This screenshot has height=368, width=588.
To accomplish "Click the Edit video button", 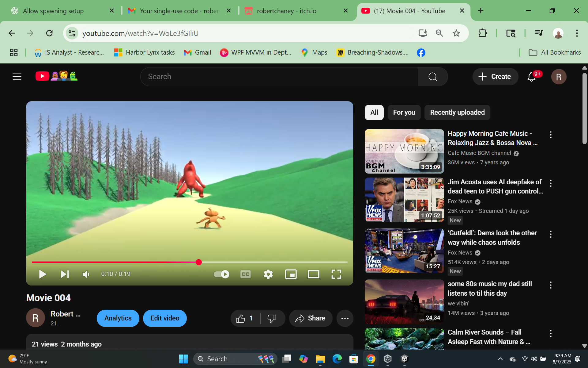I will pyautogui.click(x=165, y=318).
